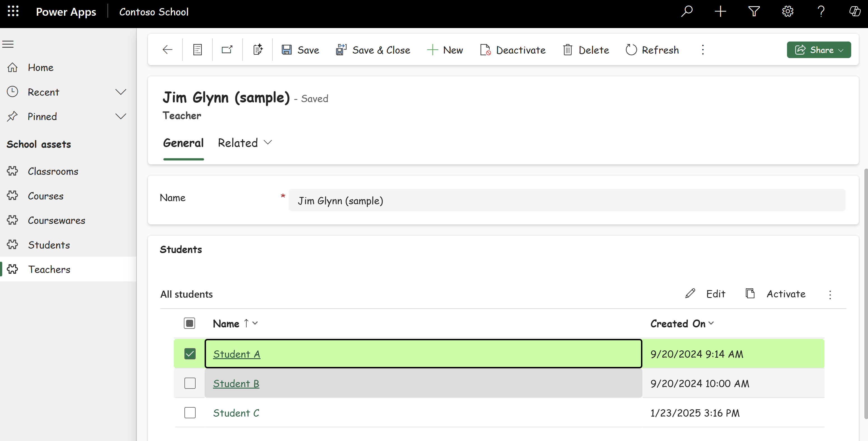The width and height of the screenshot is (868, 441).
Task: Open the Home page from sidebar
Action: point(40,67)
